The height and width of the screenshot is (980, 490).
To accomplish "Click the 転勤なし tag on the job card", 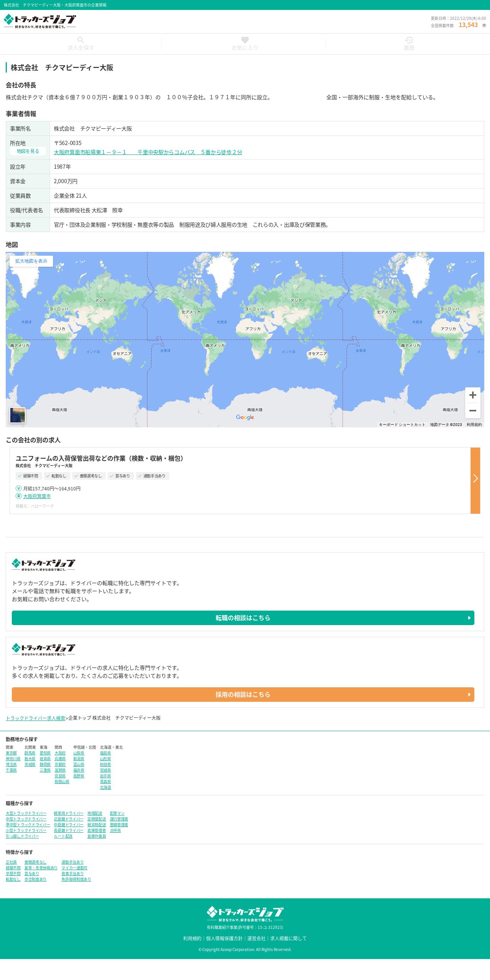I will pos(56,476).
